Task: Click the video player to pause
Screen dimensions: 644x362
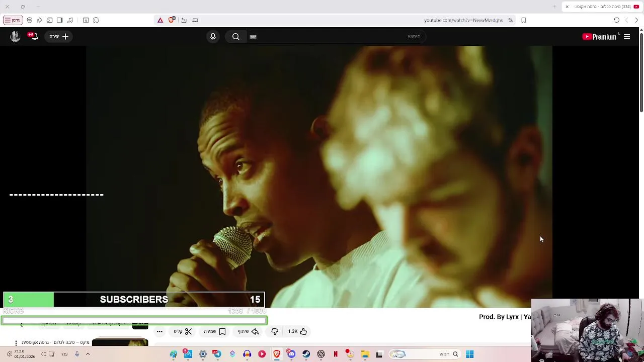Action: click(x=319, y=176)
